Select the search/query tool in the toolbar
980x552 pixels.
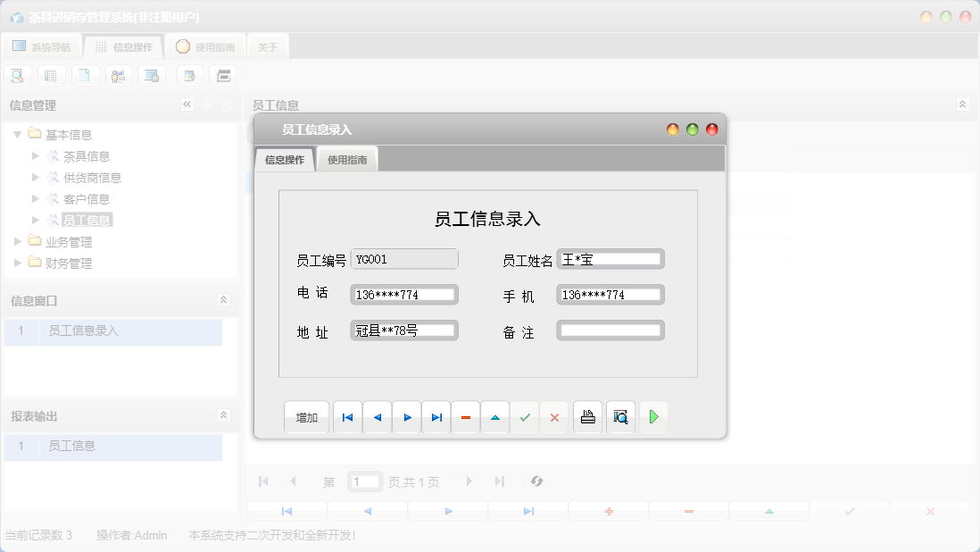[17, 75]
